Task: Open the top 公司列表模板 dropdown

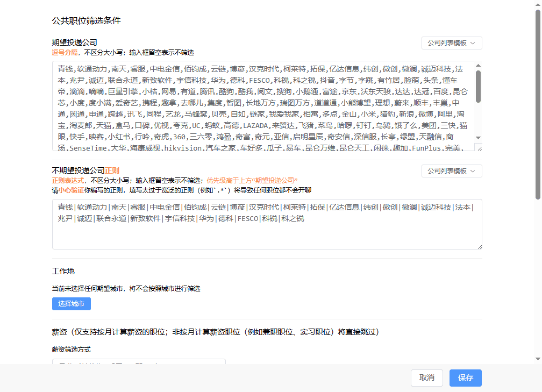Action: click(452, 42)
